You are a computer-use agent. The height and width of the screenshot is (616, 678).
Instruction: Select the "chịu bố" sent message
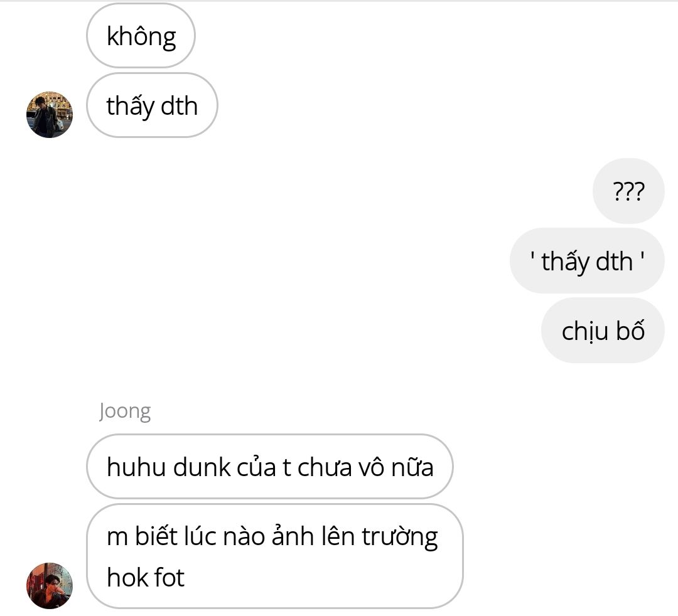click(603, 331)
